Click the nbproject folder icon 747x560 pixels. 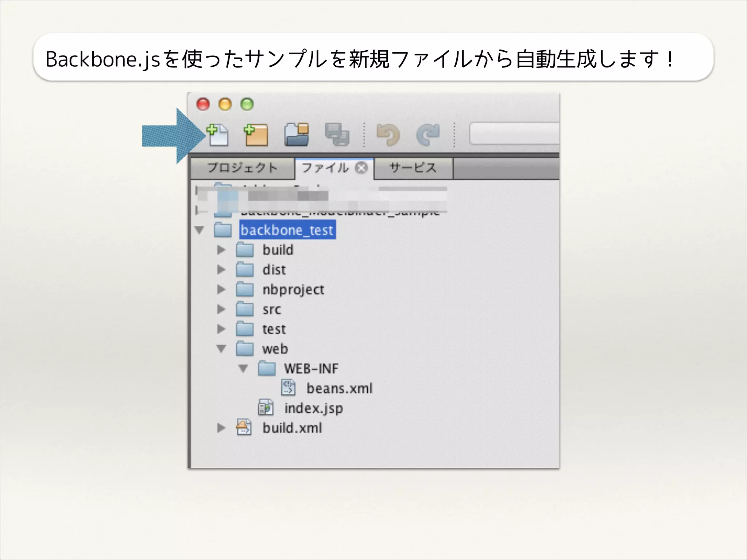(x=245, y=289)
